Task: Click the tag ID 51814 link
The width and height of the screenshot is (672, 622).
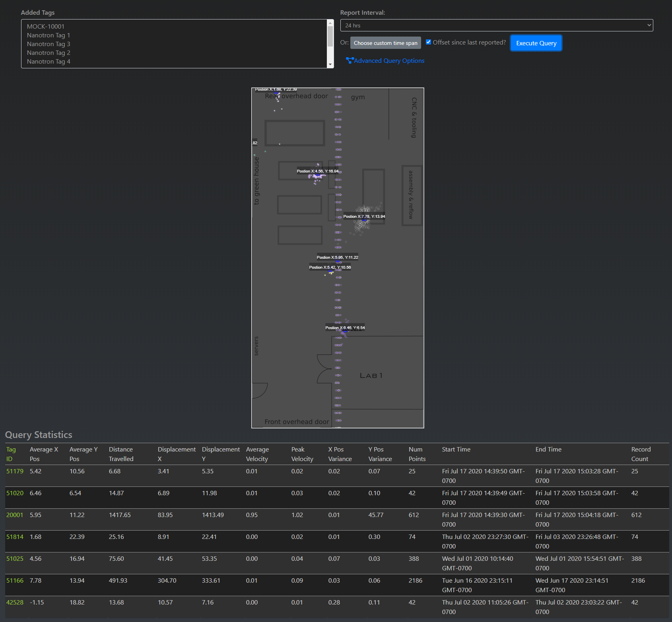Action: [x=15, y=537]
